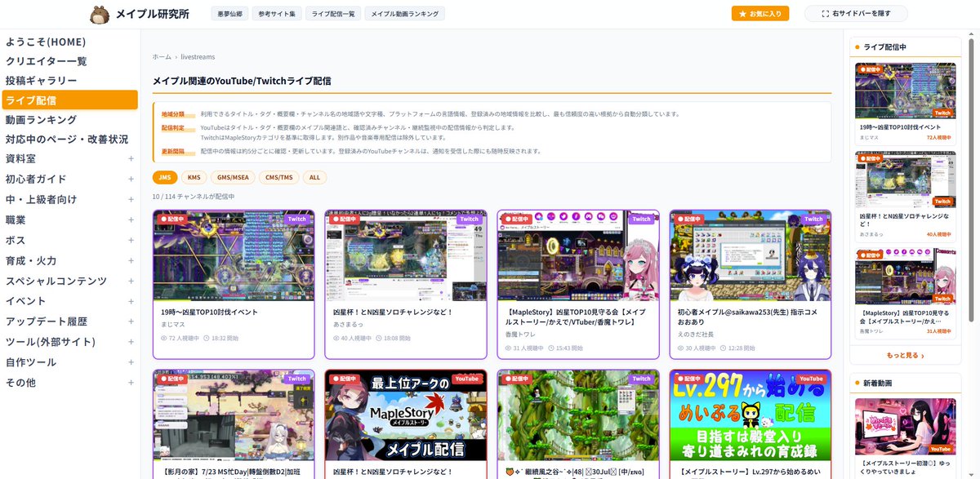Click アップデート履歴 in the sidebar
The height and width of the screenshot is (479, 980).
click(47, 322)
